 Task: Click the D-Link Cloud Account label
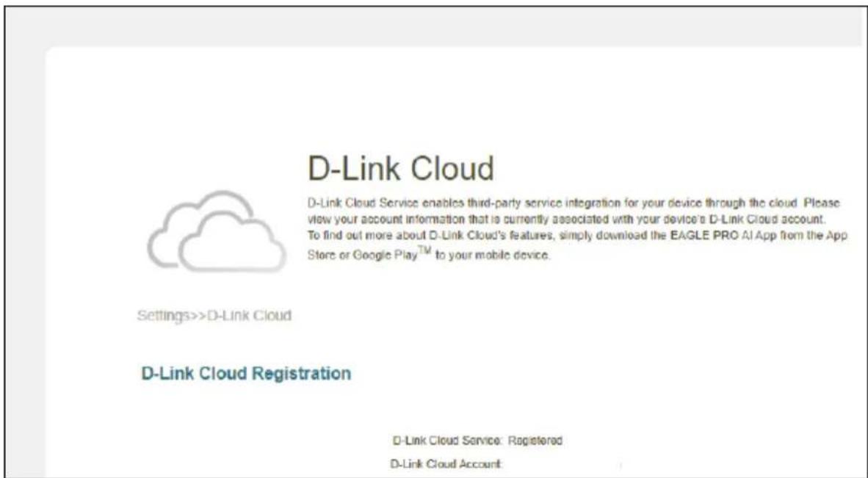coord(446,464)
